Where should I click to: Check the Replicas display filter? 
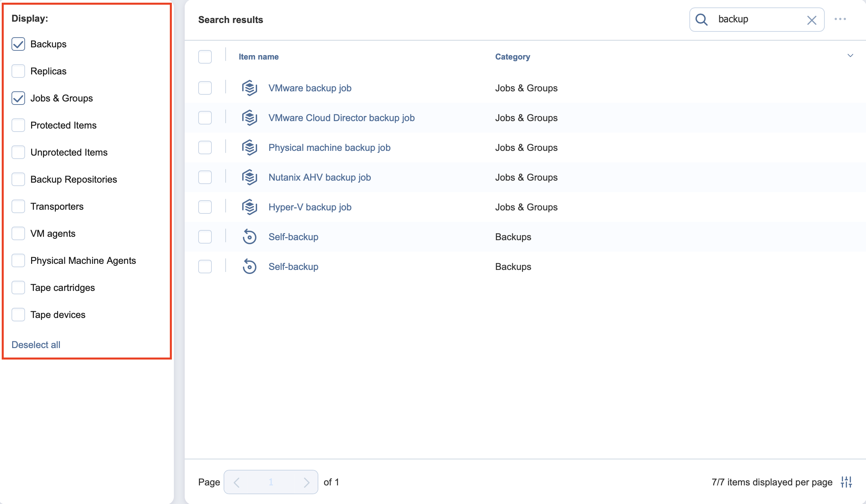point(18,71)
